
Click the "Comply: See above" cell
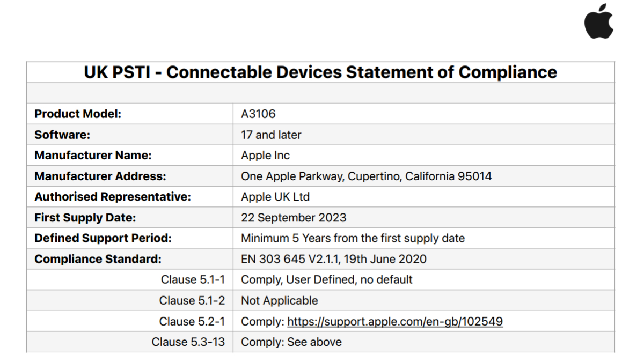pyautogui.click(x=291, y=342)
